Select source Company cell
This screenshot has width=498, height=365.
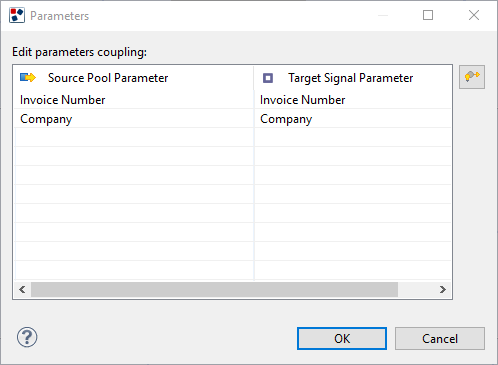click(x=134, y=119)
